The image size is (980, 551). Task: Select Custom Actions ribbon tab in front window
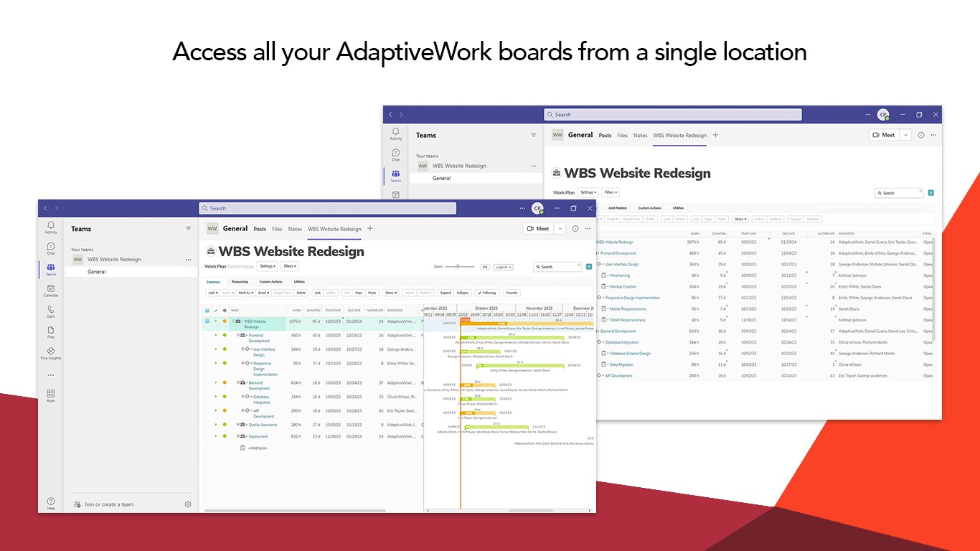click(270, 282)
